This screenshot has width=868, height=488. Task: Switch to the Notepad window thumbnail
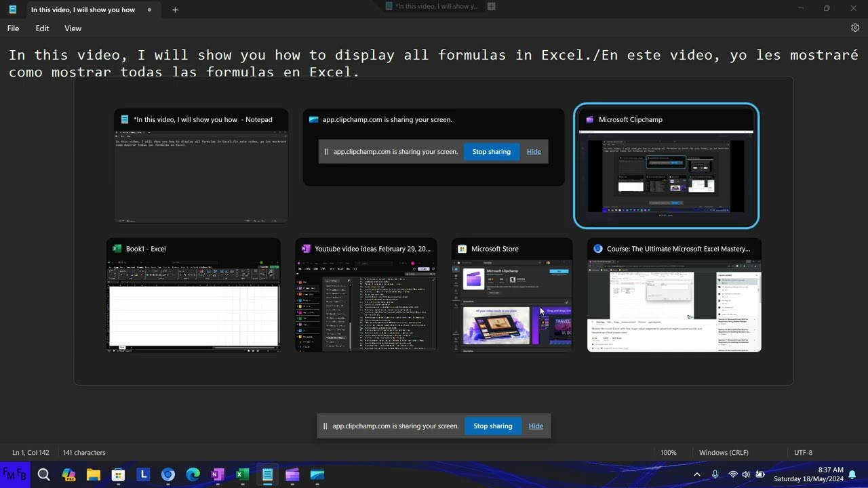point(201,166)
